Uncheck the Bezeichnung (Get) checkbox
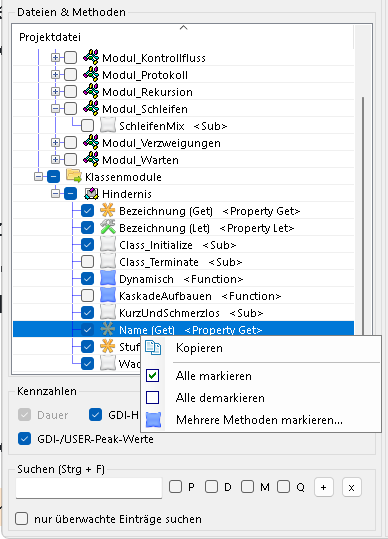This screenshot has width=388, height=539. tap(87, 210)
